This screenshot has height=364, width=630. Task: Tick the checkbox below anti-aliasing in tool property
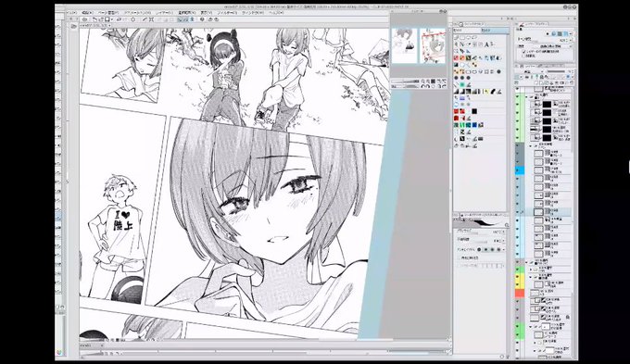click(459, 257)
